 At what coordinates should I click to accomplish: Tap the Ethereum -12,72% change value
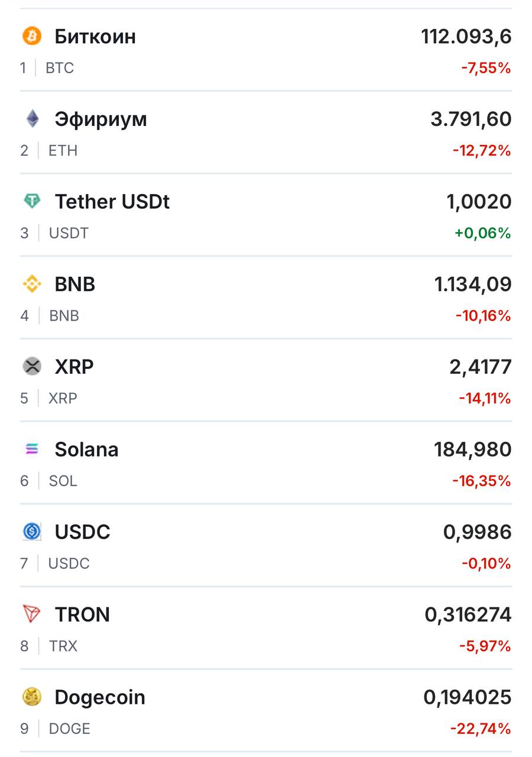pos(481,151)
